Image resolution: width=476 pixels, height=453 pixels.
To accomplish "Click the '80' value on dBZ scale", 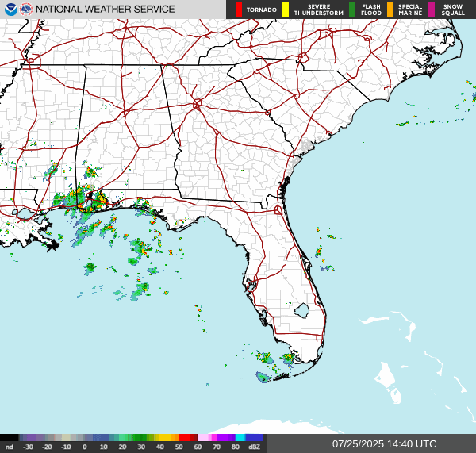I will (236, 447).
